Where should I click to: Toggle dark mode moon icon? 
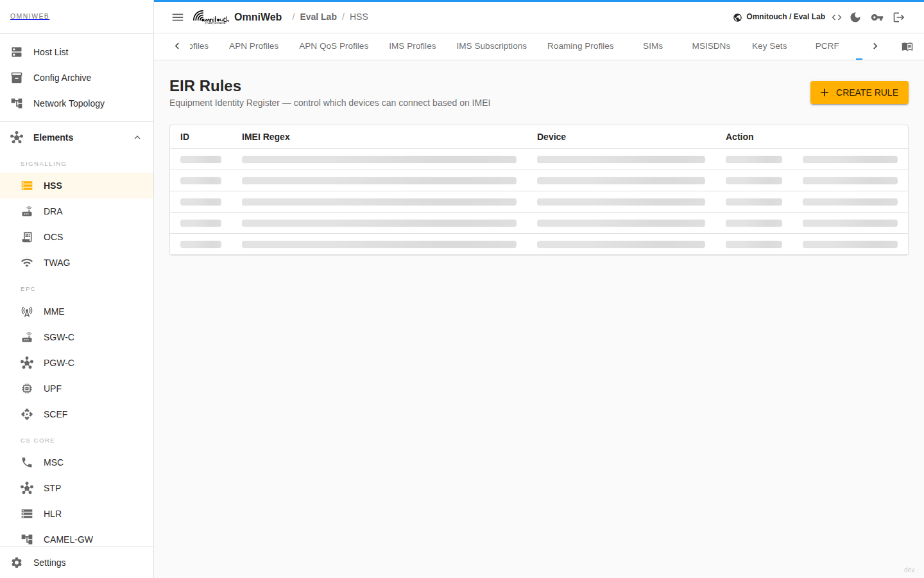pos(855,17)
